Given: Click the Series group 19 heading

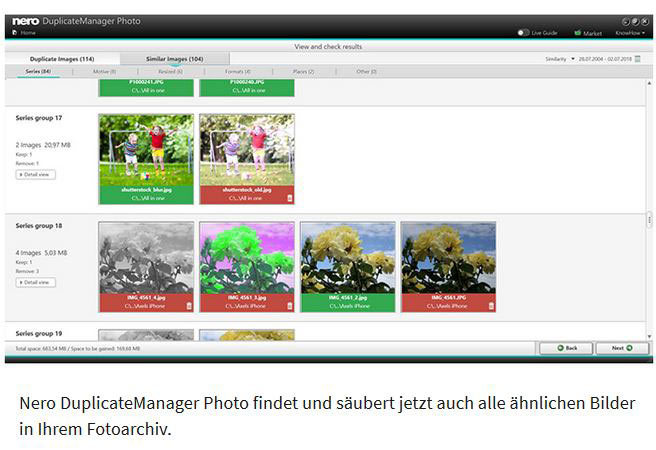Looking at the screenshot, I should (x=38, y=333).
